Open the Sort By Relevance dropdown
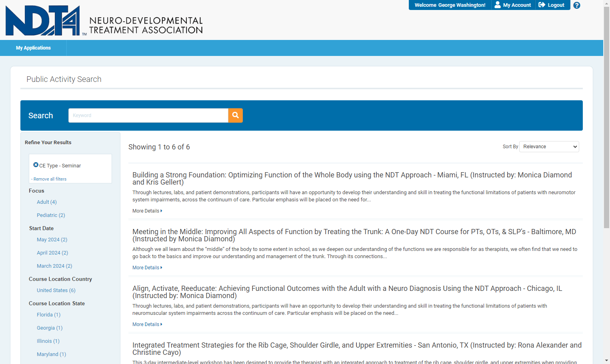Screen dimensions: 610x364 [x=549, y=147]
